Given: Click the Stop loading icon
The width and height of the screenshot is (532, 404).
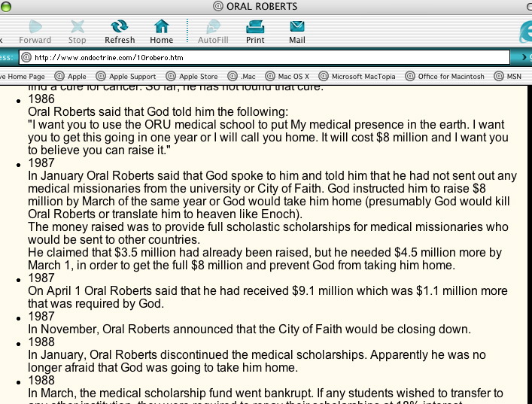Looking at the screenshot, I should (x=78, y=26).
